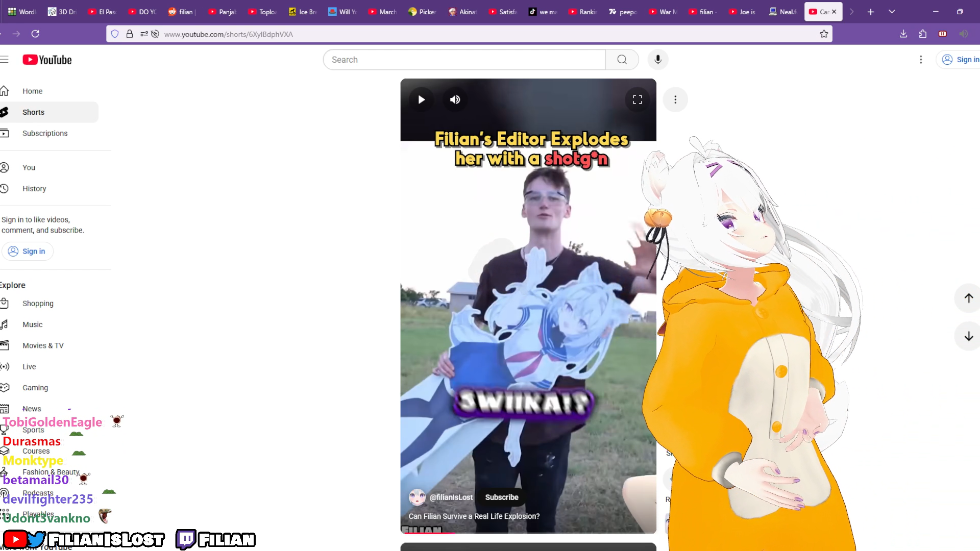
Task: Switch to the Ice Br tab
Action: coord(303,12)
